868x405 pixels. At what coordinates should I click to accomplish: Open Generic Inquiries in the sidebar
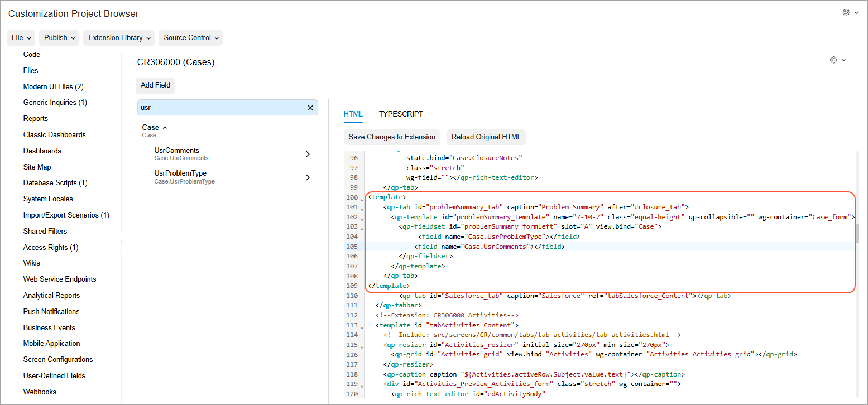pyautogui.click(x=55, y=103)
